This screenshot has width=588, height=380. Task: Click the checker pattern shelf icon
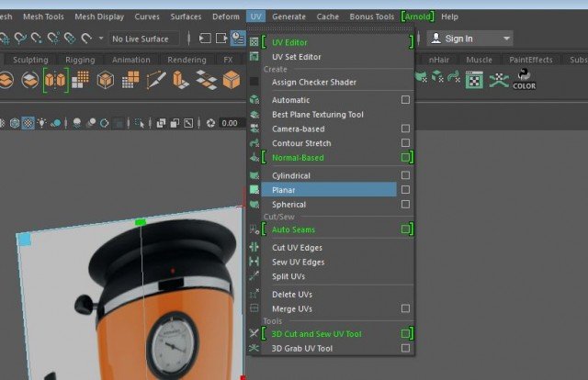click(474, 81)
